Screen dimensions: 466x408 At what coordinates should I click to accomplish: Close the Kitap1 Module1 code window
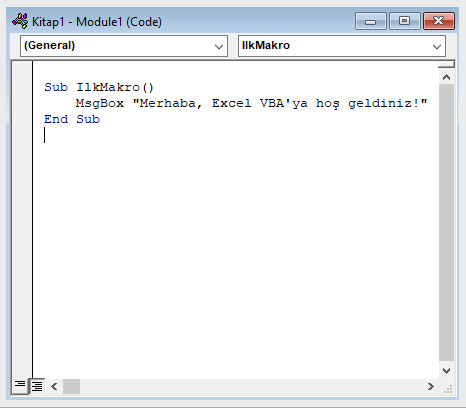439,21
